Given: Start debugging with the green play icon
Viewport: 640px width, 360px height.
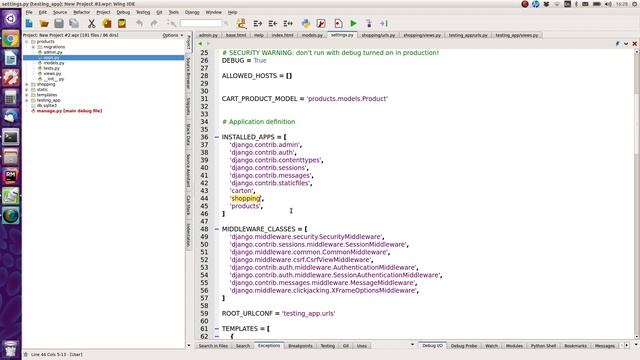Looking at the screenshot, I should click(353, 24).
